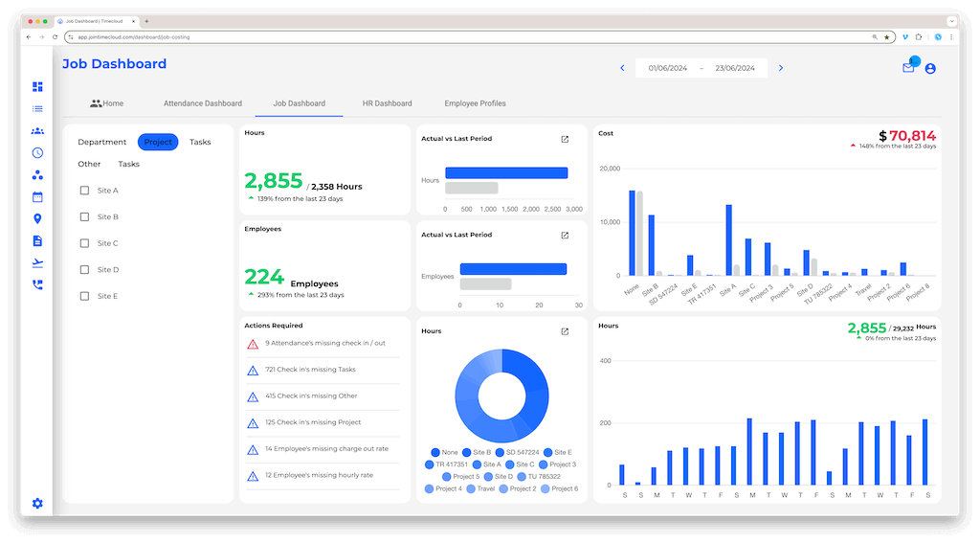Expand the Hours donut chart popout icon

click(x=565, y=331)
